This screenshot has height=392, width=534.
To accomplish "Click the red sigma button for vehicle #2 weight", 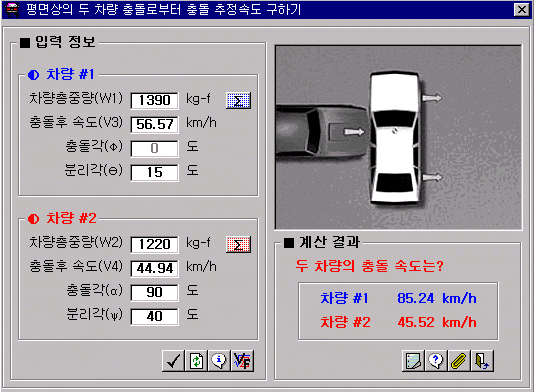I will pos(238,244).
